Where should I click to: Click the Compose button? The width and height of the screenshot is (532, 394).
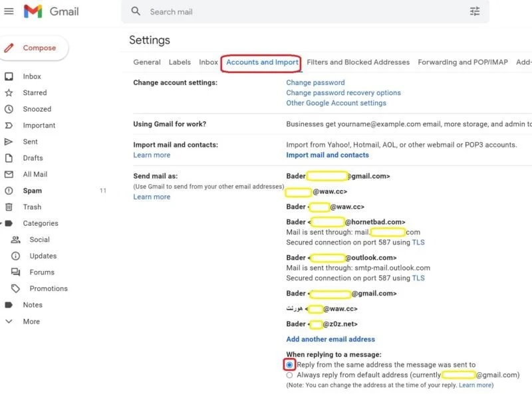click(x=34, y=48)
